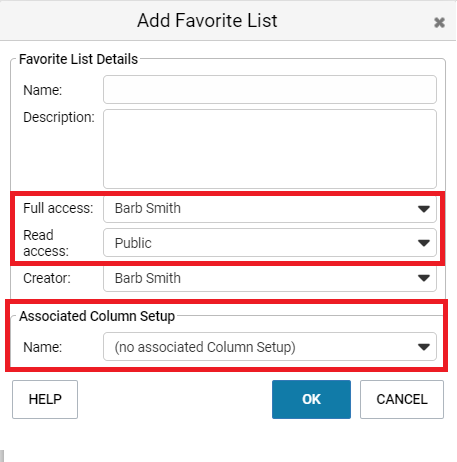457x462 pixels.
Task: Dismiss dialog with the CANCEL button
Action: 402,399
